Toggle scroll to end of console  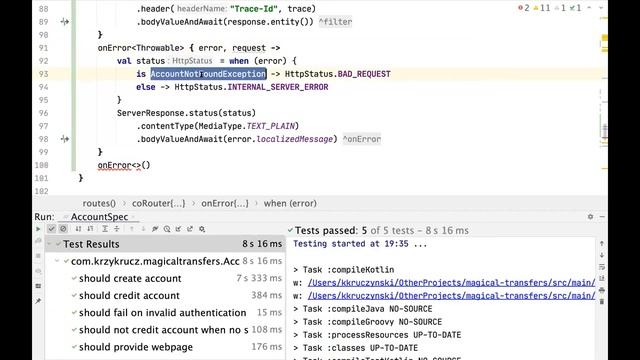pos(602,278)
